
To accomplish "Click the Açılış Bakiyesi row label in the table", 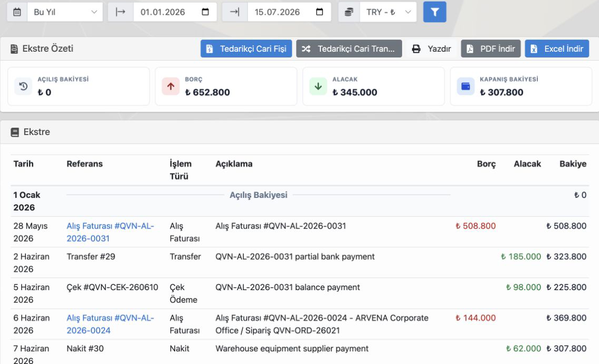I will (258, 195).
